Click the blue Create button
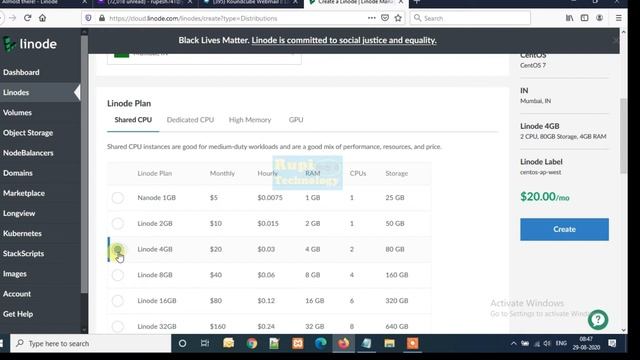Viewport: 640px width, 360px height. point(564,229)
